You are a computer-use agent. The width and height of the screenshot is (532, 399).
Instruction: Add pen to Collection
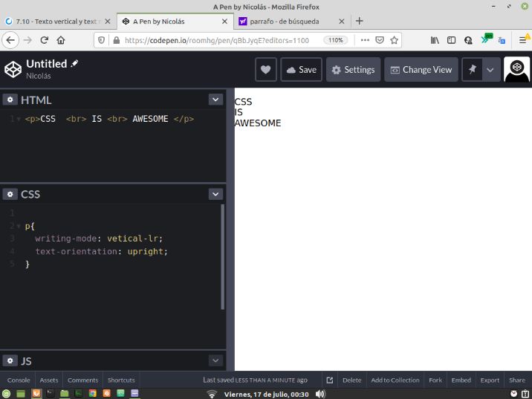[x=395, y=380]
